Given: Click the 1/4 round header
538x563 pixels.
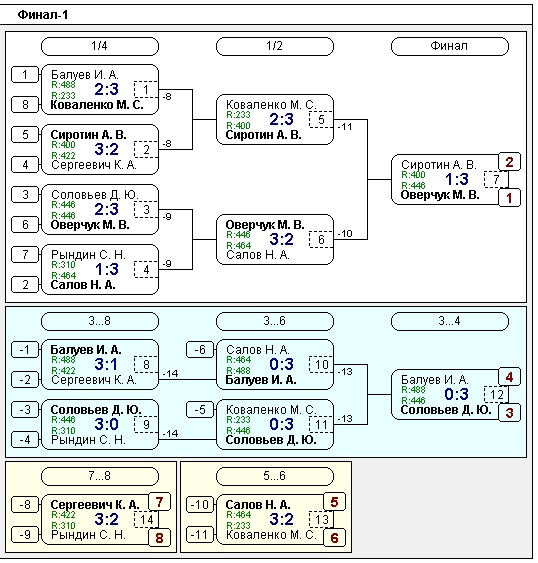Looking at the screenshot, I should (100, 46).
